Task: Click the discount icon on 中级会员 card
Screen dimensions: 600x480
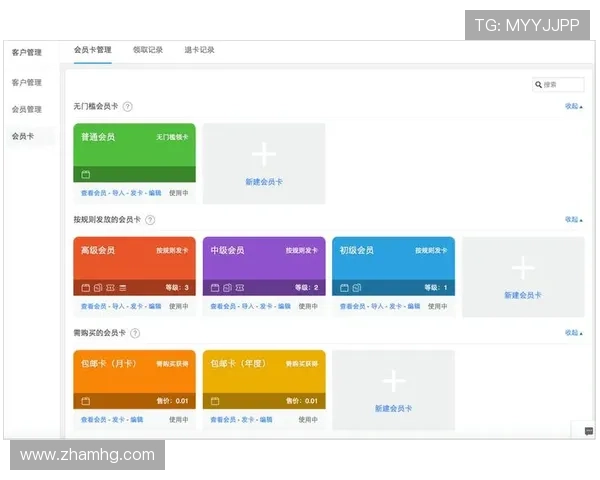Action: [227, 288]
